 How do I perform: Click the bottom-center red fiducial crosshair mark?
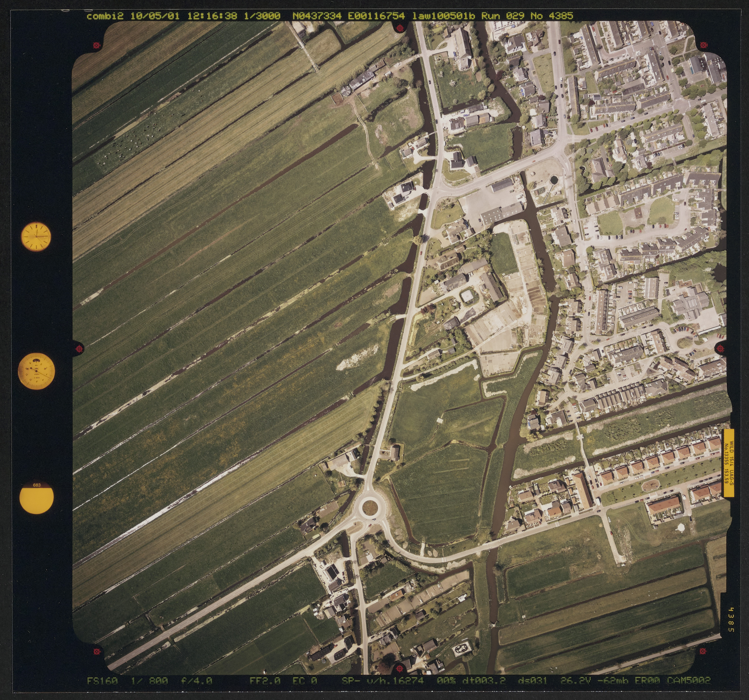(400, 669)
